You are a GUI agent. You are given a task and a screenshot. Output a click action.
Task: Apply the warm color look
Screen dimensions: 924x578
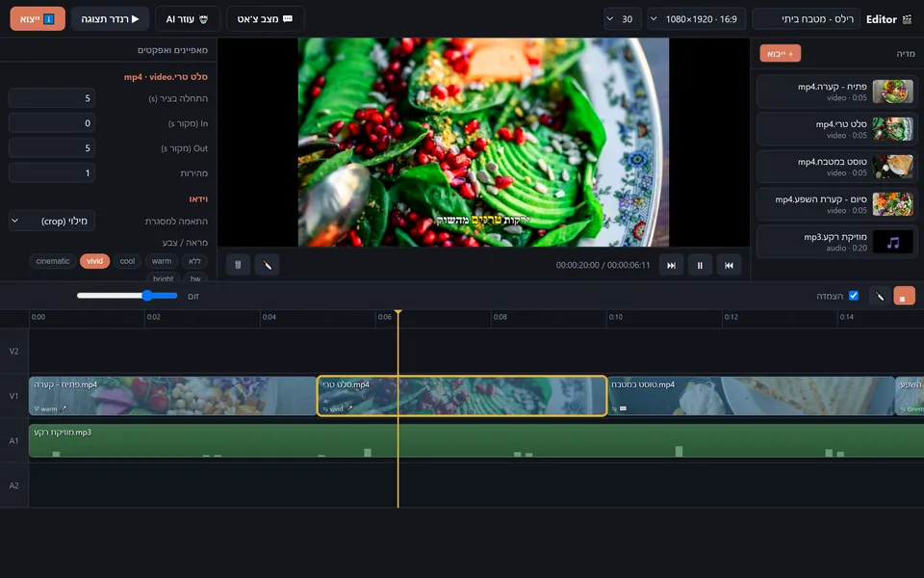point(162,261)
